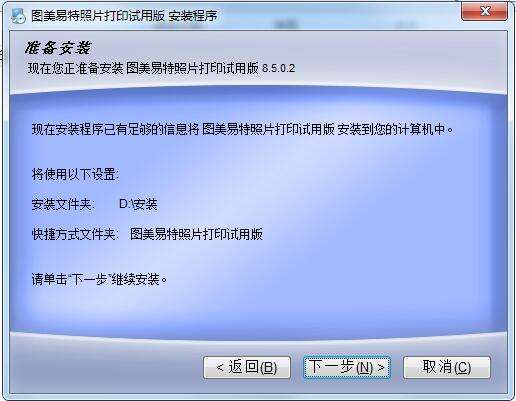Select the version number 8.5.0.2 text

(x=278, y=68)
